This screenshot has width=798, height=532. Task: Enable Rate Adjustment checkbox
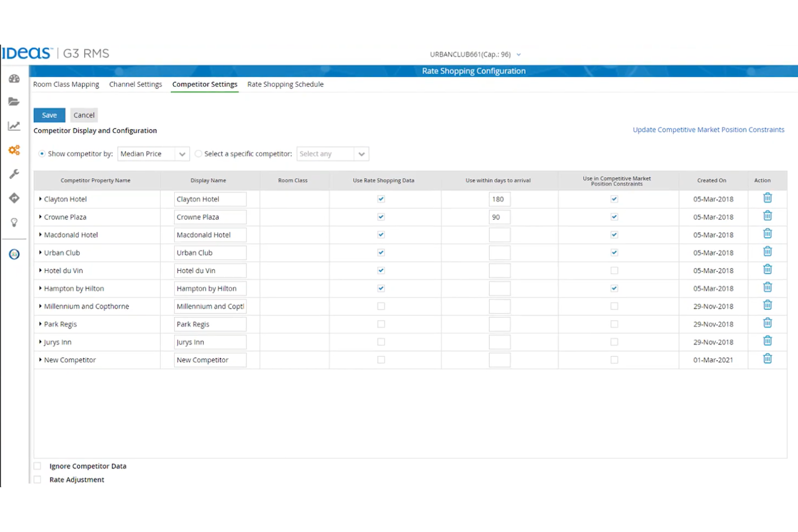click(x=37, y=480)
